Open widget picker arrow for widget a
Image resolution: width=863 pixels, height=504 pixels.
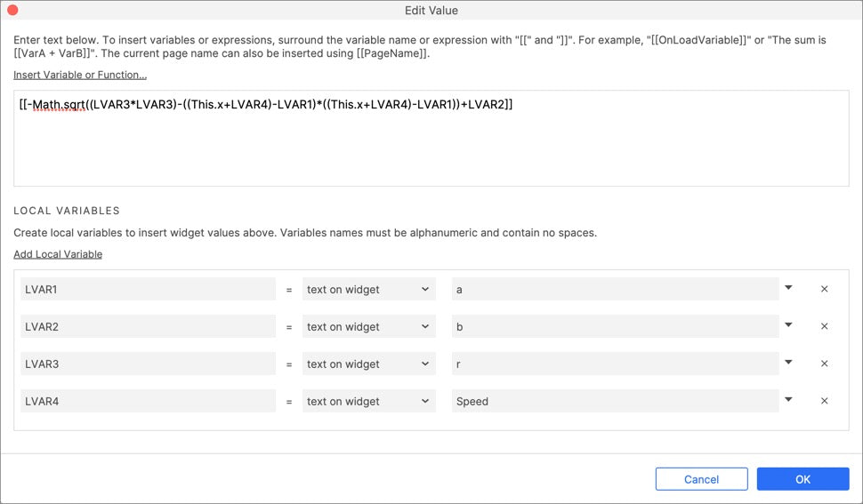click(x=788, y=288)
